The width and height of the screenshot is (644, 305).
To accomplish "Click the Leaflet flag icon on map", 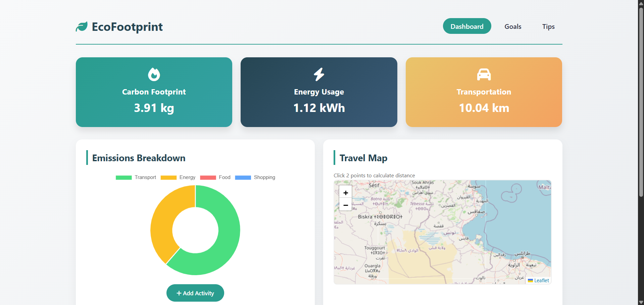I will pos(530,281).
